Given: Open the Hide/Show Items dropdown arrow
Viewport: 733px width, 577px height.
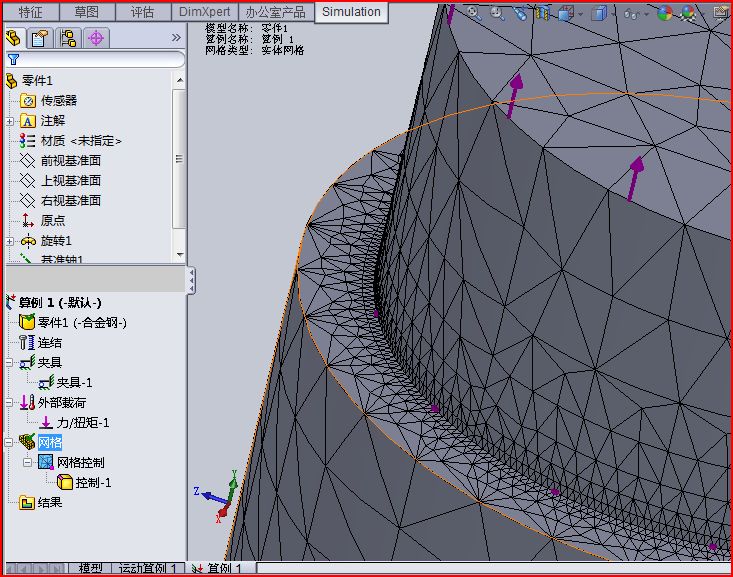Looking at the screenshot, I should click(x=647, y=14).
